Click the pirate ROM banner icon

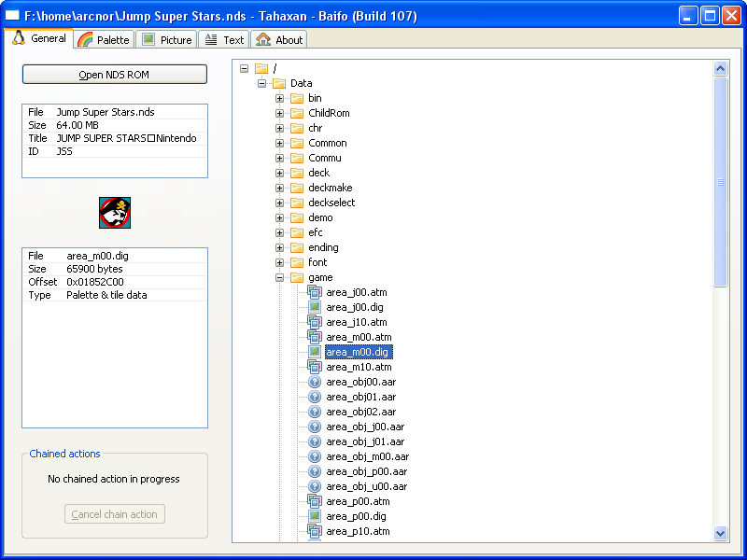pyautogui.click(x=115, y=213)
